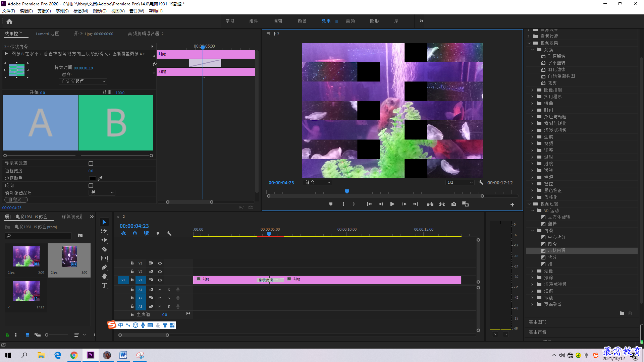The width and height of the screenshot is (644, 362).
Task: Mute audio track A1
Action: coord(160,290)
